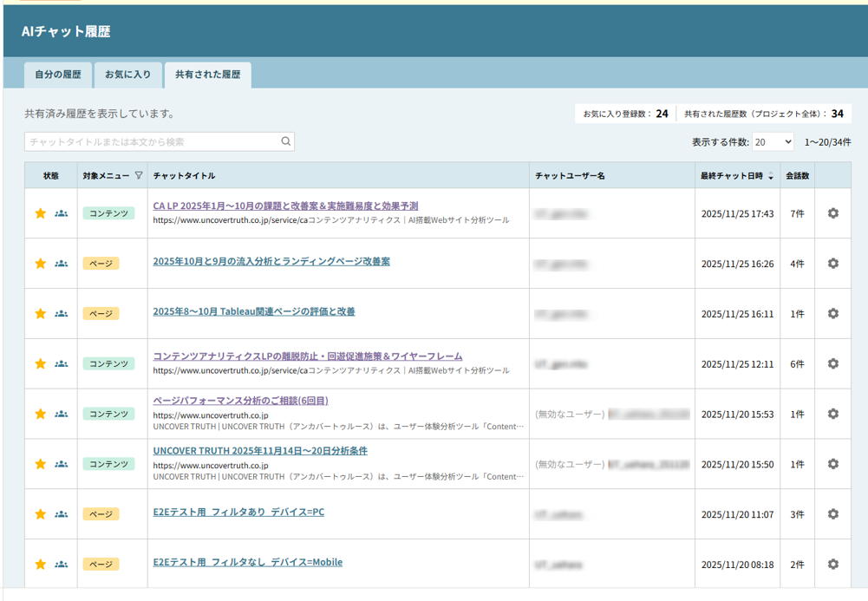
Task: Click the chat title search field
Action: pyautogui.click(x=152, y=141)
